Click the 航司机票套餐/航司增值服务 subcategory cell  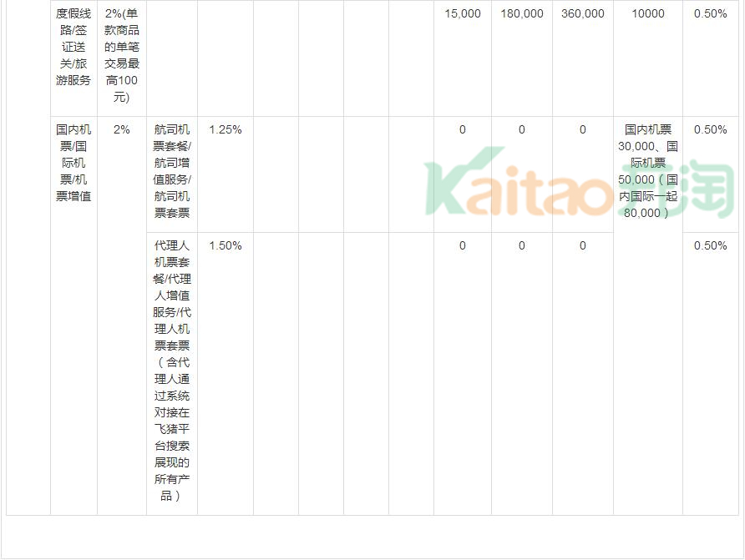(x=172, y=171)
